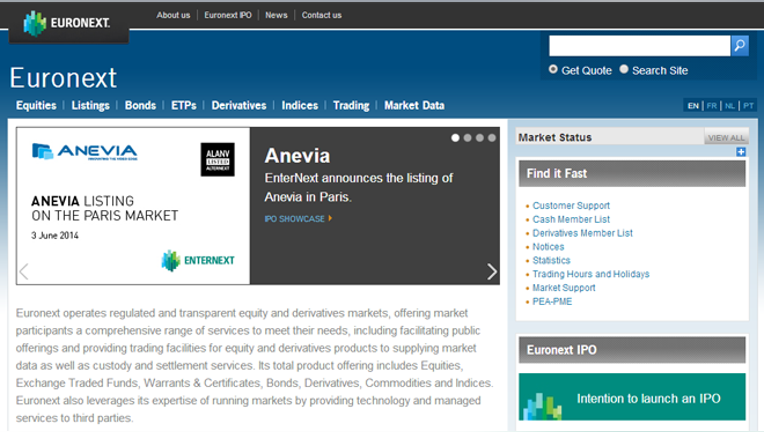This screenshot has height=432, width=764.
Task: Open Euronext IPO in top bar
Action: click(x=228, y=15)
